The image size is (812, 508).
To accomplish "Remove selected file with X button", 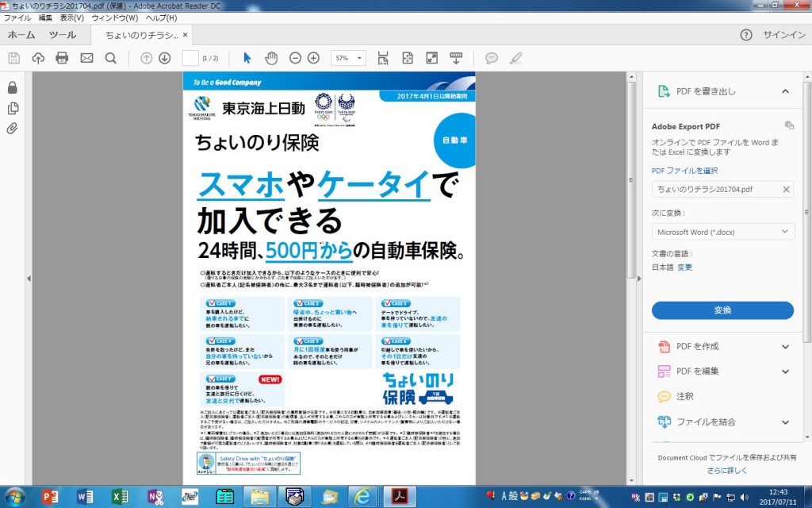I will [x=786, y=189].
